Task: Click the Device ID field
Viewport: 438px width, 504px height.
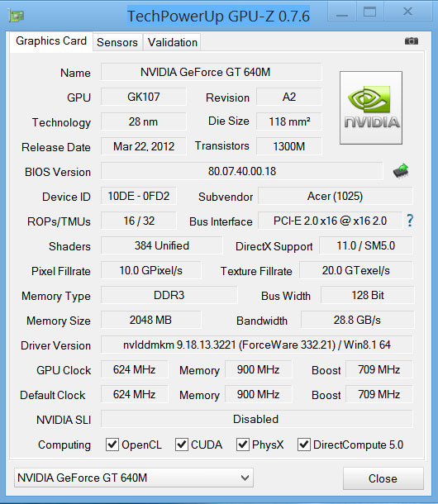Action: click(139, 196)
